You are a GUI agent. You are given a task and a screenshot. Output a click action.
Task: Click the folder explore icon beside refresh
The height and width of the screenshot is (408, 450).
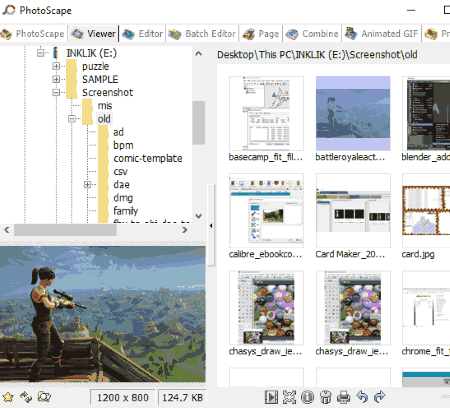click(44, 397)
